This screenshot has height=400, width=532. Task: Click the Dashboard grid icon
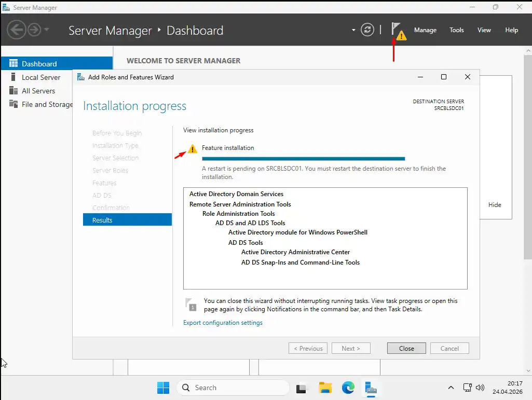tap(13, 63)
